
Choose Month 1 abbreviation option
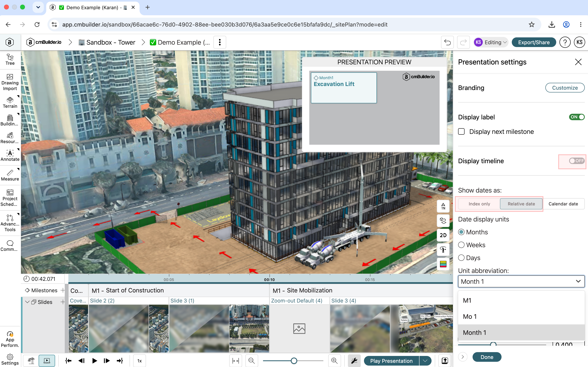click(x=521, y=333)
